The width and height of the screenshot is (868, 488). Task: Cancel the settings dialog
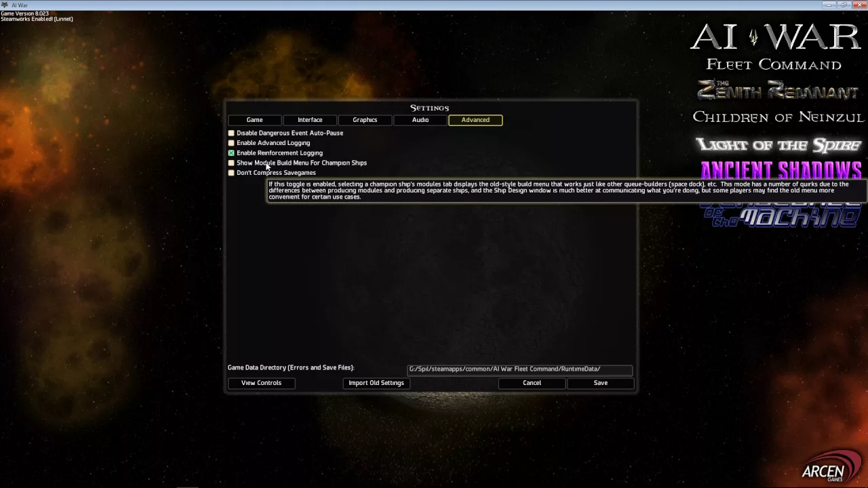(532, 383)
